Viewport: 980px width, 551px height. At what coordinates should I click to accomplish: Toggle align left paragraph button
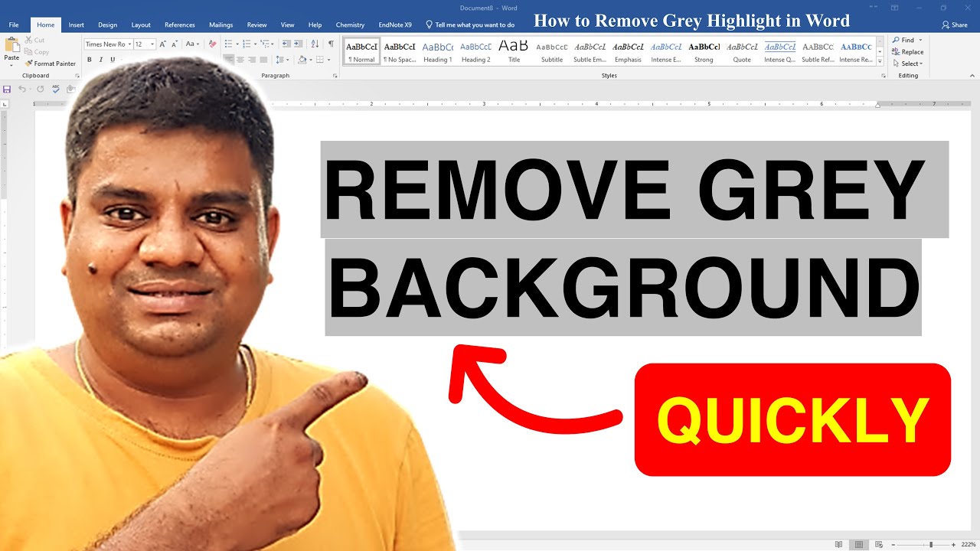pyautogui.click(x=229, y=60)
